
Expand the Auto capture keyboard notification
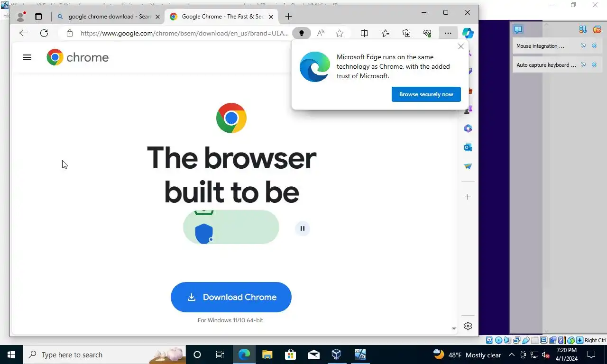(545, 65)
